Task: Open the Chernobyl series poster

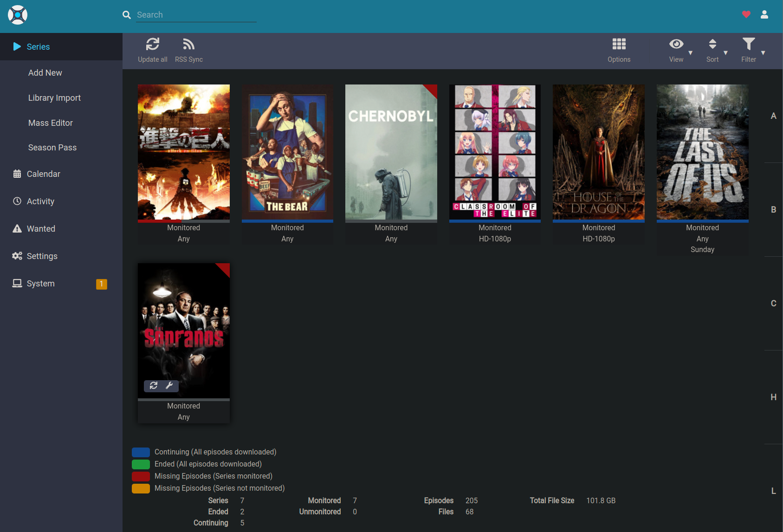Action: click(x=391, y=152)
